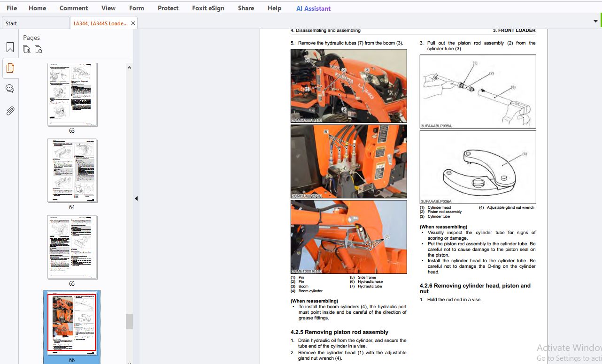Click the first page thumbnail size icon
Image resolution: width=602 pixels, height=364 pixels.
(x=27, y=49)
